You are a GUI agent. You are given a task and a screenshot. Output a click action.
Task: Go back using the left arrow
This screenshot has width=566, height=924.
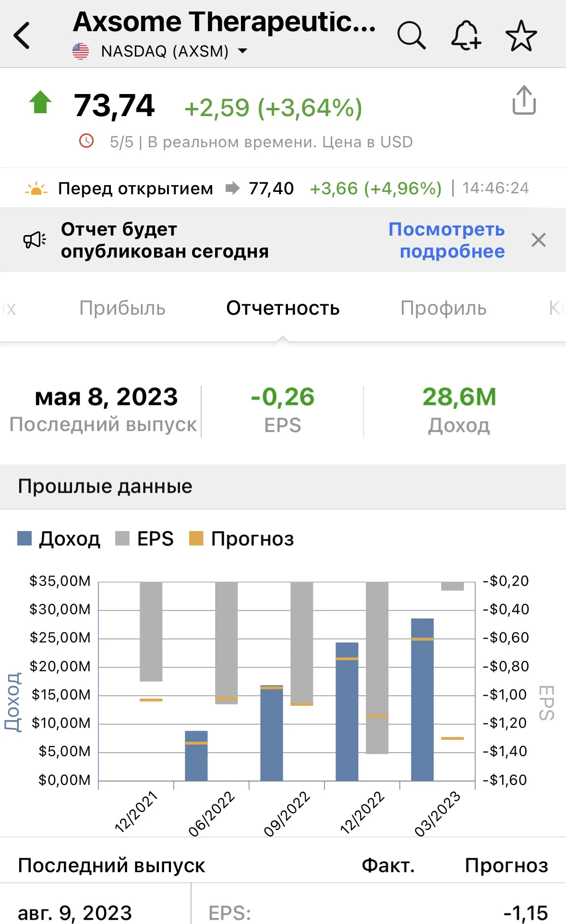click(22, 36)
